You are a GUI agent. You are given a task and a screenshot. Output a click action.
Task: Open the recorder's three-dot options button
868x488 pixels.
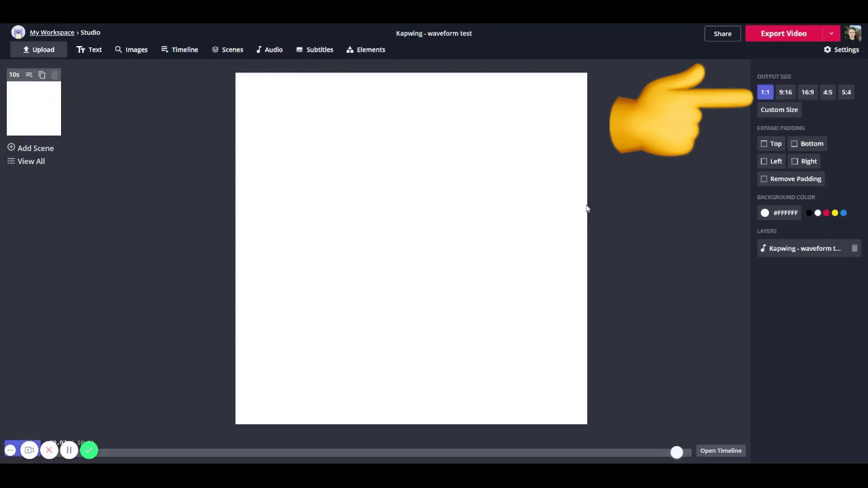tap(10, 450)
